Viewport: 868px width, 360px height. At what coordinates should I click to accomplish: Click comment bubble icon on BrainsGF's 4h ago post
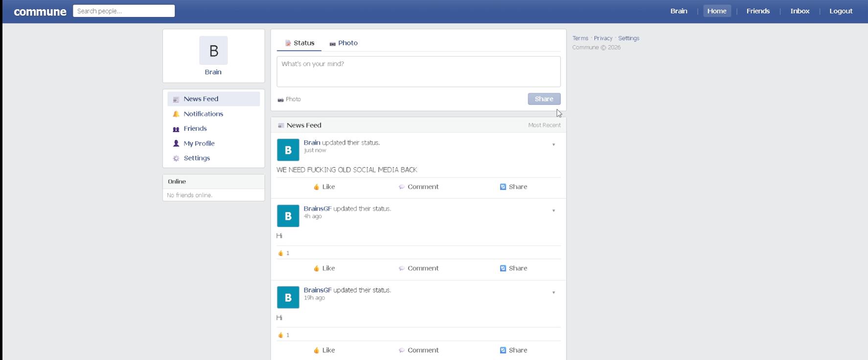pos(402,269)
